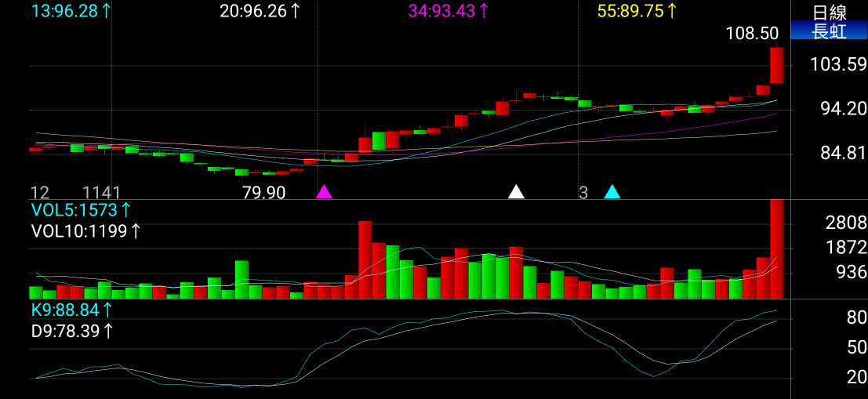The image size is (868, 399).
Task: Click the 2808 volume axis label
Action: coord(845,223)
